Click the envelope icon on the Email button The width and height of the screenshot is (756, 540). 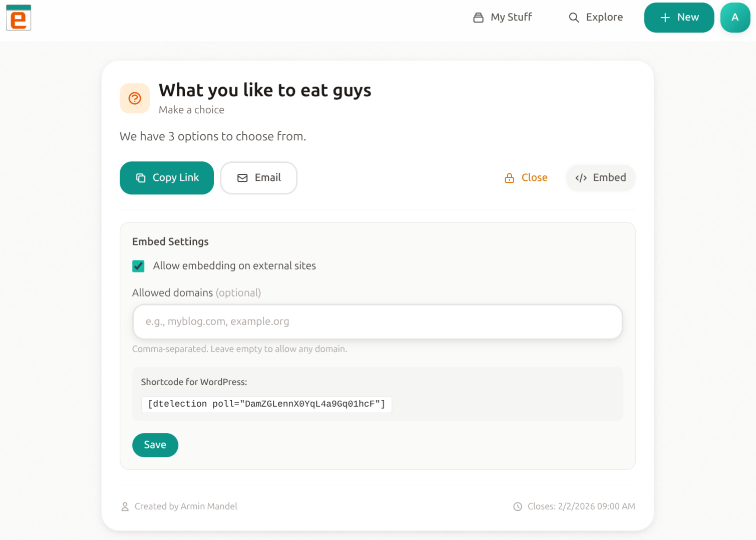(243, 178)
